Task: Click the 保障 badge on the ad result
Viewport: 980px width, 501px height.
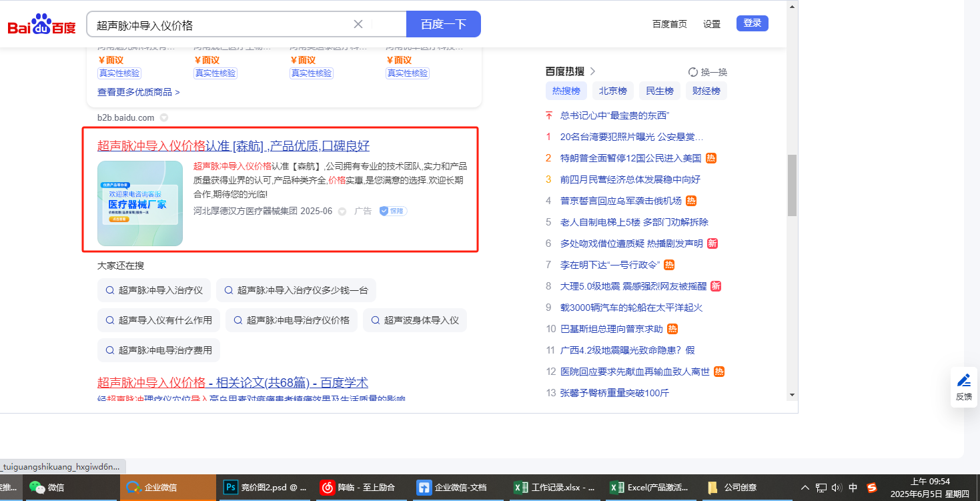Action: [392, 211]
